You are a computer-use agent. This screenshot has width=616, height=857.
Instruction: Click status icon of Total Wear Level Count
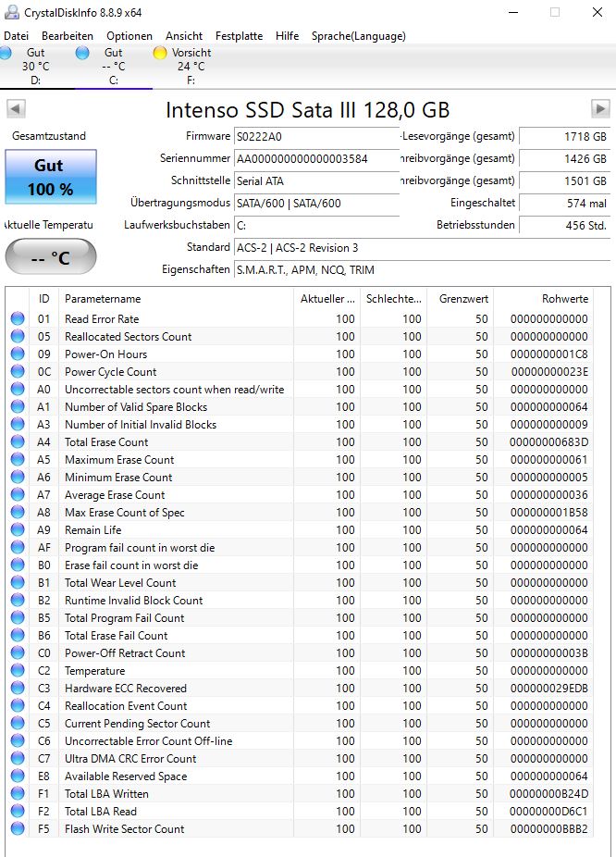18,583
